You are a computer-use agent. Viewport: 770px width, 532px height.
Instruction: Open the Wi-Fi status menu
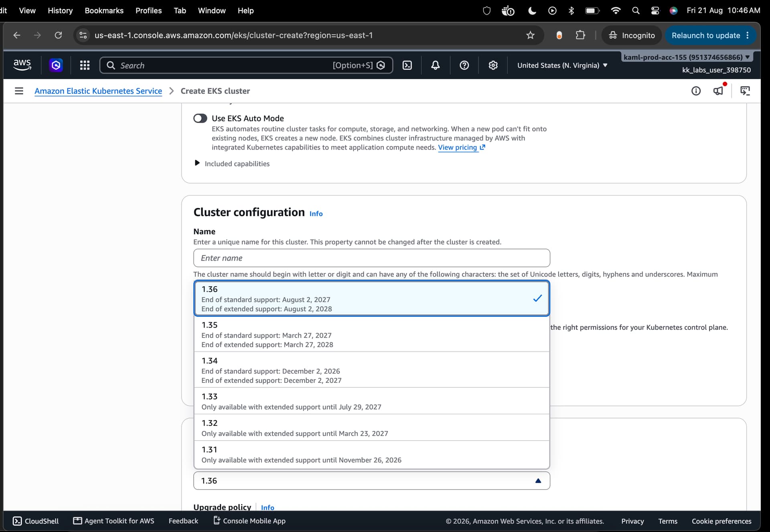[616, 10]
